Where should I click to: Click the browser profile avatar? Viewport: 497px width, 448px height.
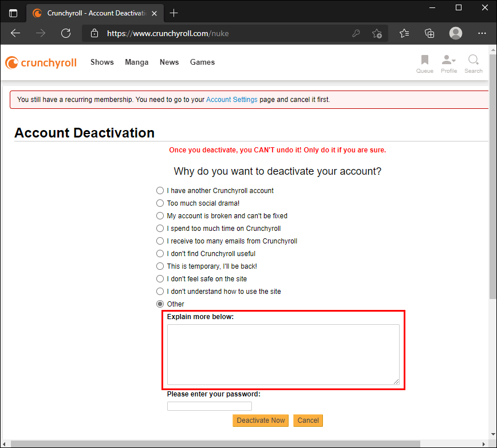pos(456,33)
